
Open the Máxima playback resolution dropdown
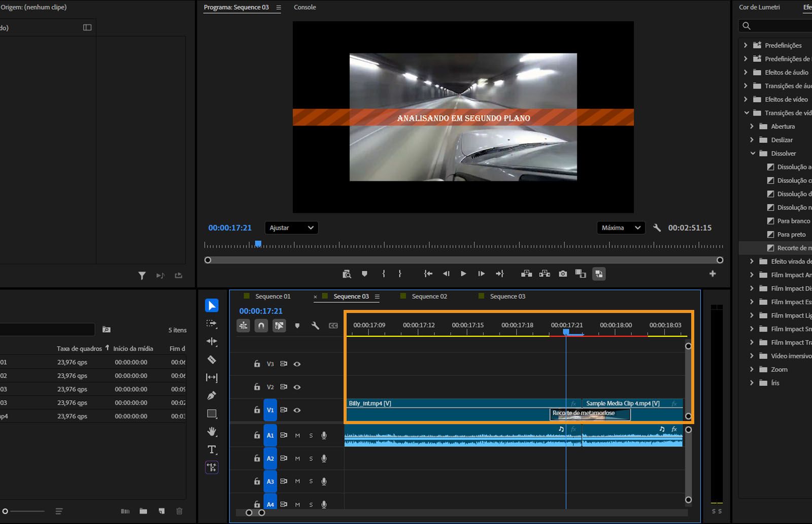[620, 228]
